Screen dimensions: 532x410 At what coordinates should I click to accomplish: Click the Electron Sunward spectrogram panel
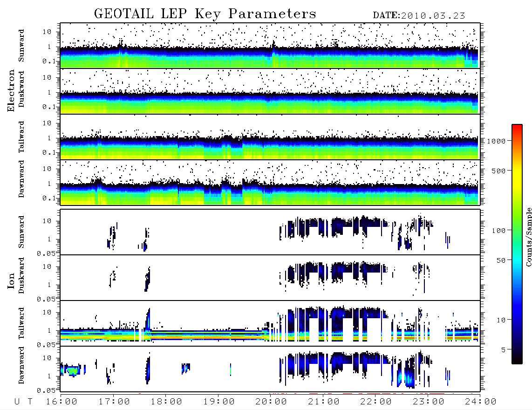(x=270, y=46)
